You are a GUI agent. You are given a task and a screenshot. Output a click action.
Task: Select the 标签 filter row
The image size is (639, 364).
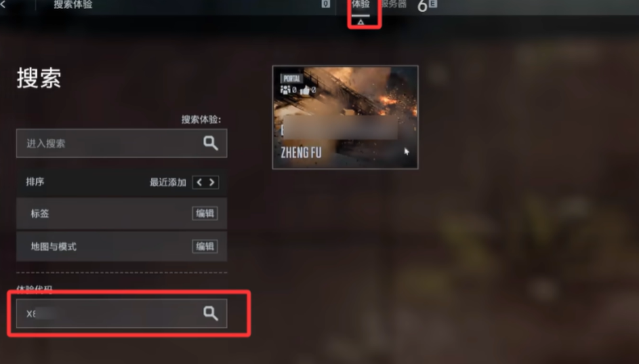click(121, 213)
